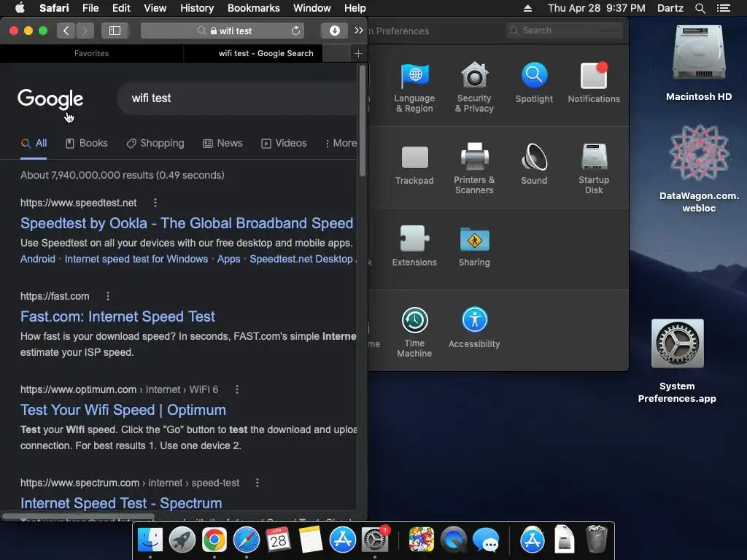
Task: Click Safari vertical scrollbar
Action: tap(362, 120)
